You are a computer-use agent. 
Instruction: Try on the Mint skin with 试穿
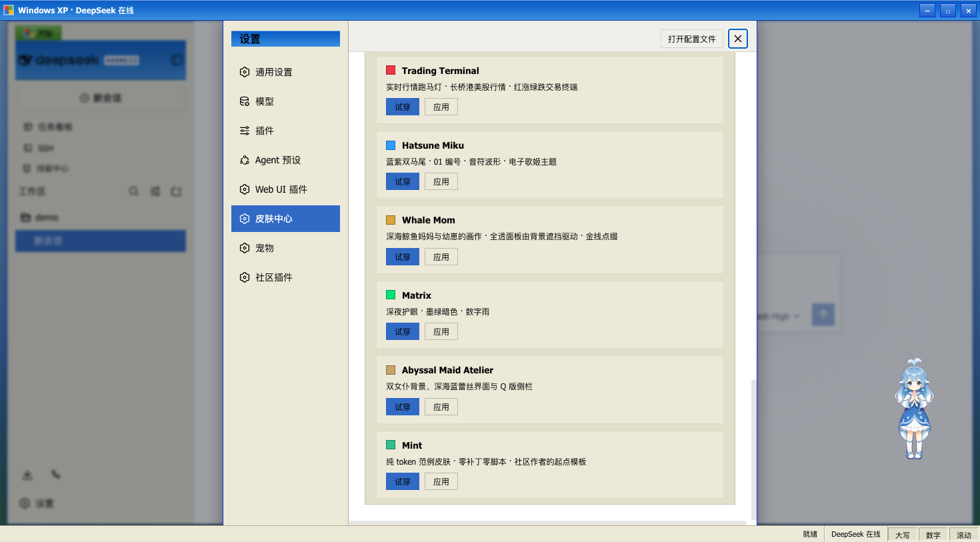(x=403, y=481)
